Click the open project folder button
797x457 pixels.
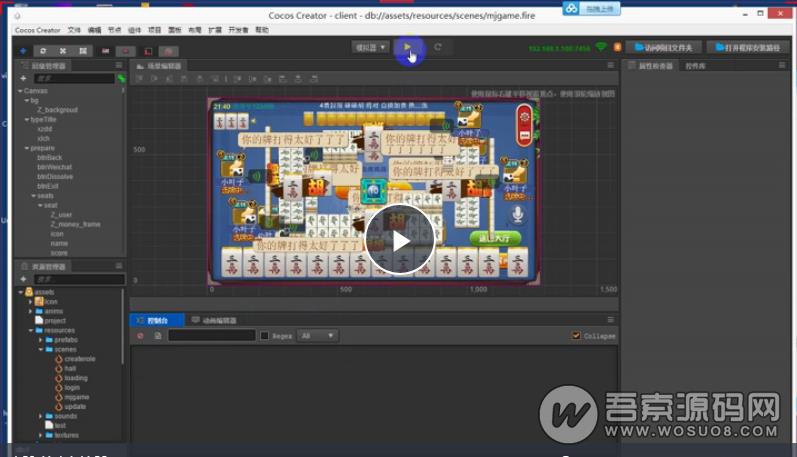click(663, 48)
